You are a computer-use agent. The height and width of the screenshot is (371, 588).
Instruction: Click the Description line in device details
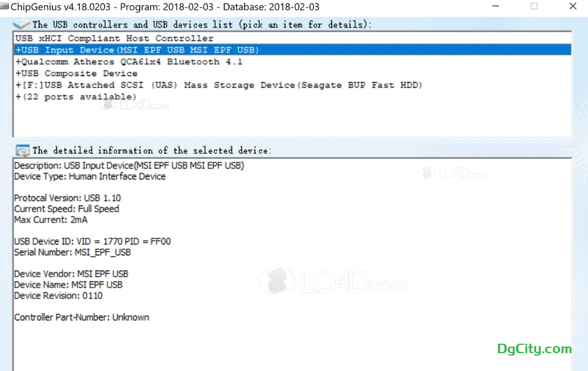coord(129,166)
